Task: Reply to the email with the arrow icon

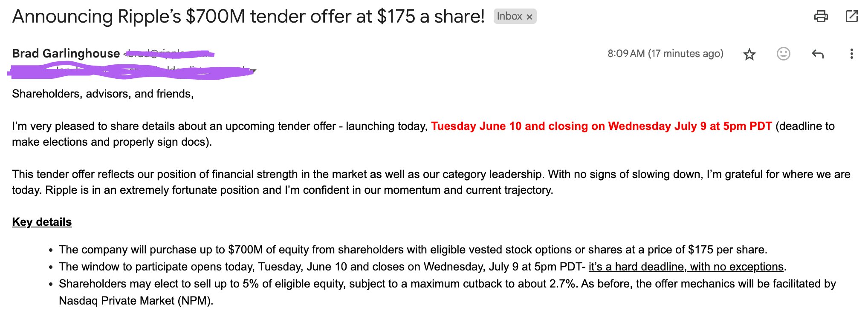Action: click(817, 54)
